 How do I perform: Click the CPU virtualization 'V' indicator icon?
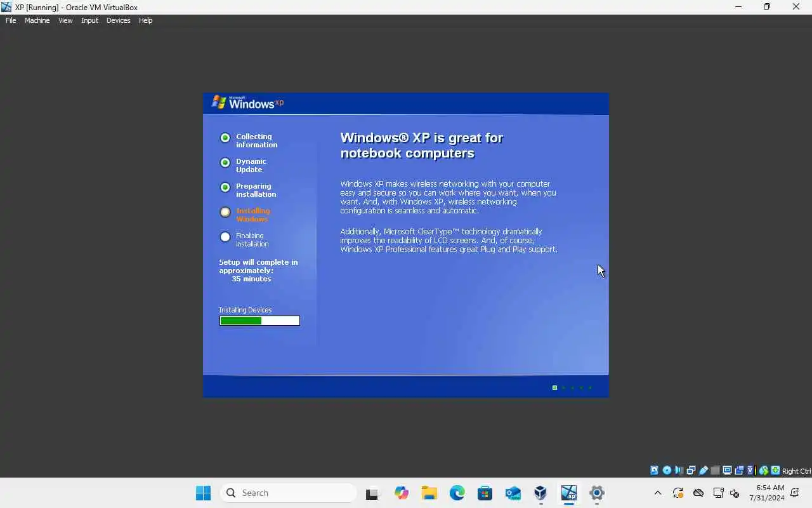click(750, 471)
